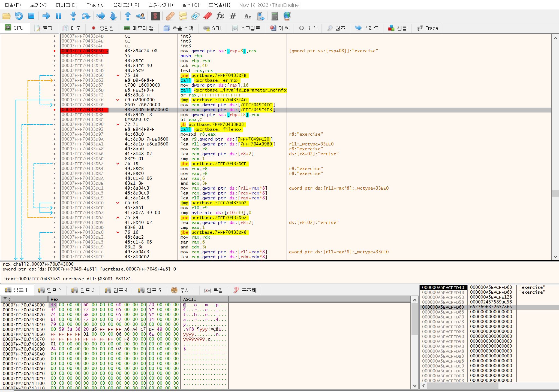Toggle breakpoint bullet at lea rcx line 00007FFF70433D81
559x392 pixels.
55,110
